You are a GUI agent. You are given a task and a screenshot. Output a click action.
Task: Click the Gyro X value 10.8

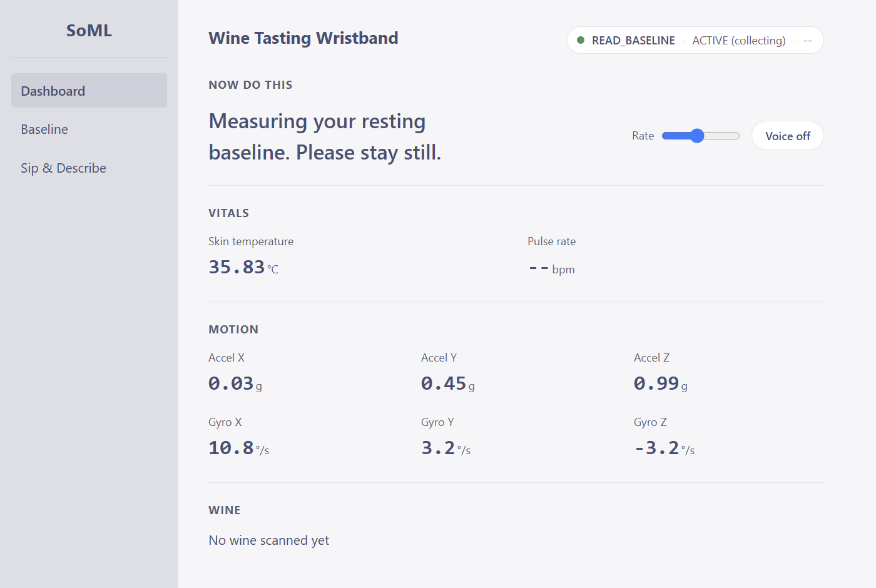click(231, 448)
